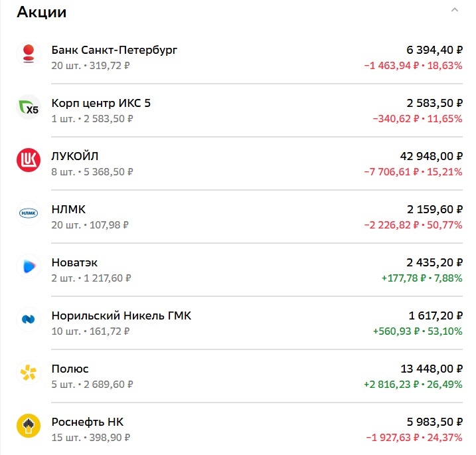The image size is (476, 455).
Task: Click the Акции section heading
Action: (x=41, y=11)
